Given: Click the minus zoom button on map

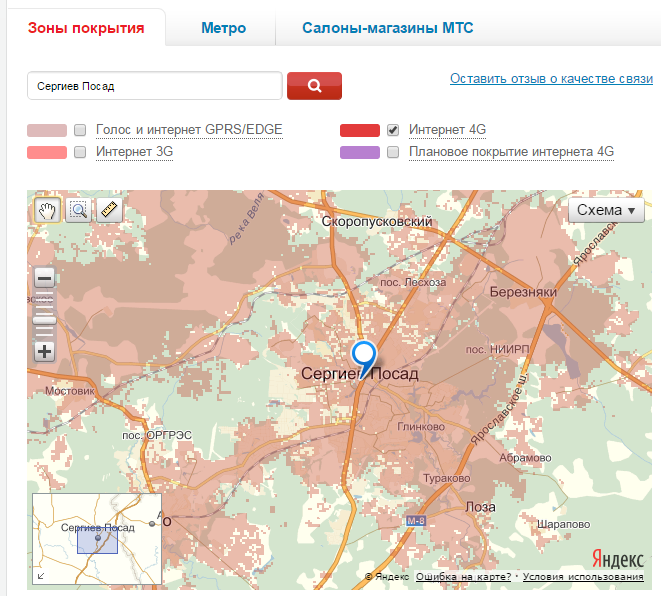Looking at the screenshot, I should tap(45, 278).
